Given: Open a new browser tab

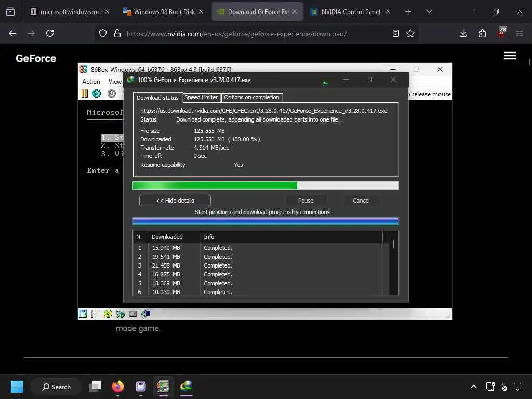Looking at the screenshot, I should pyautogui.click(x=408, y=12).
